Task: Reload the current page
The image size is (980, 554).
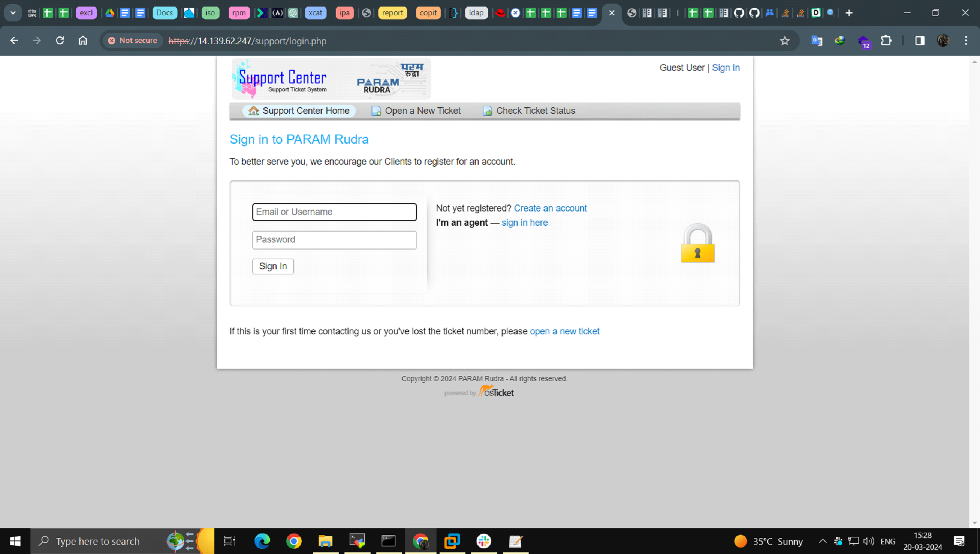Action: 60,41
